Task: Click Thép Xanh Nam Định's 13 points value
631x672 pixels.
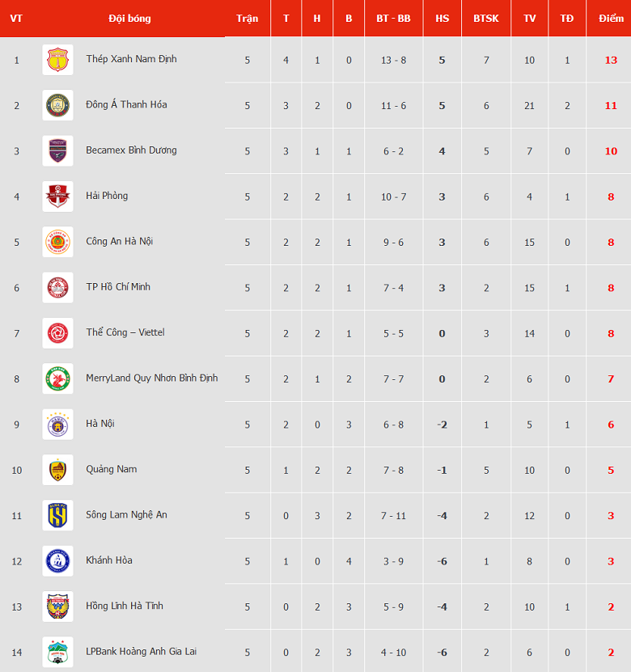Action: coord(611,60)
